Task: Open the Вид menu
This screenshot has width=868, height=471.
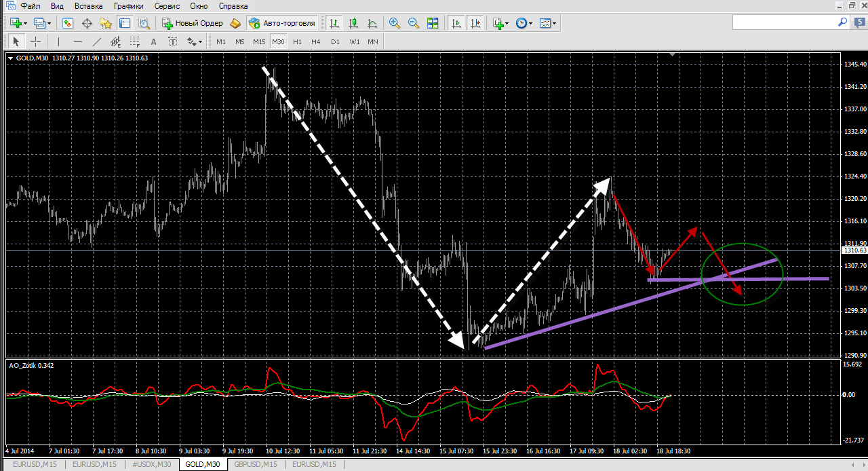Action: tap(57, 5)
